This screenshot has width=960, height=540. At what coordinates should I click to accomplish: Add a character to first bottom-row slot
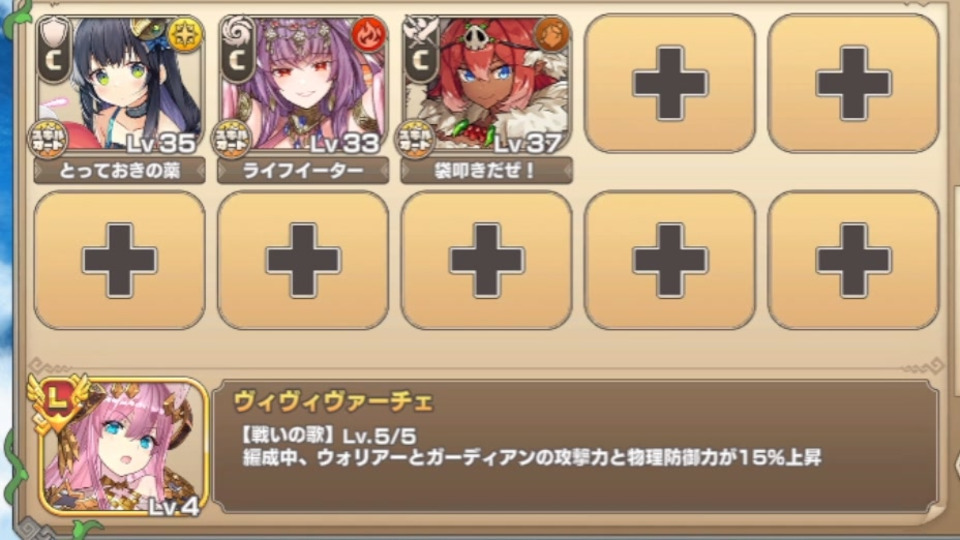tap(119, 260)
